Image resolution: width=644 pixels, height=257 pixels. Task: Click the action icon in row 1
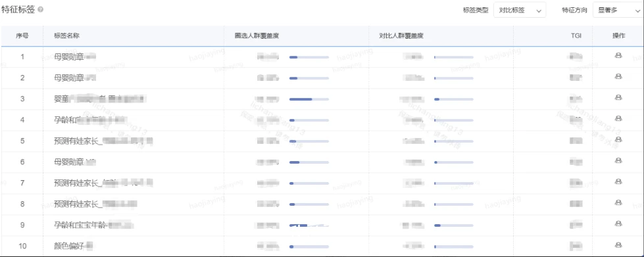click(618, 55)
